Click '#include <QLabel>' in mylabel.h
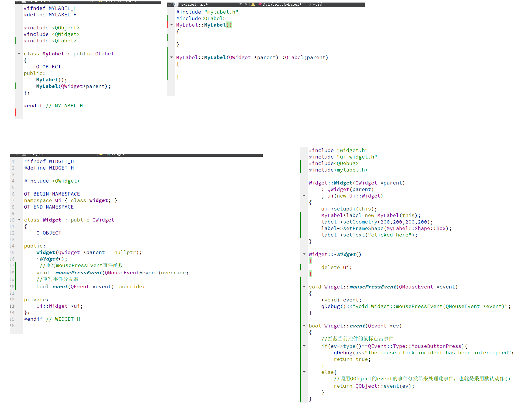532x408 pixels. 50,41
